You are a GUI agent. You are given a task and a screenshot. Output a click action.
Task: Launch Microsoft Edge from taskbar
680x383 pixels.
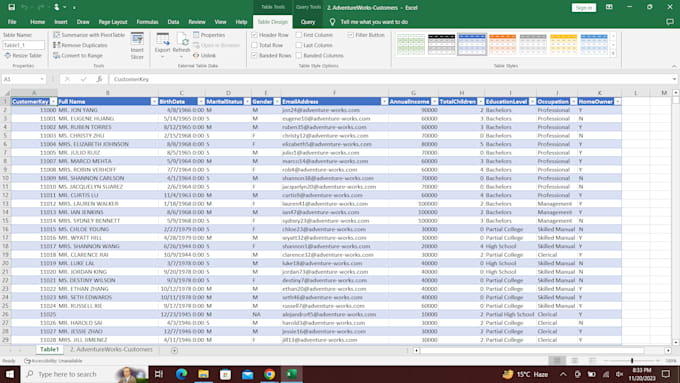coord(181,374)
